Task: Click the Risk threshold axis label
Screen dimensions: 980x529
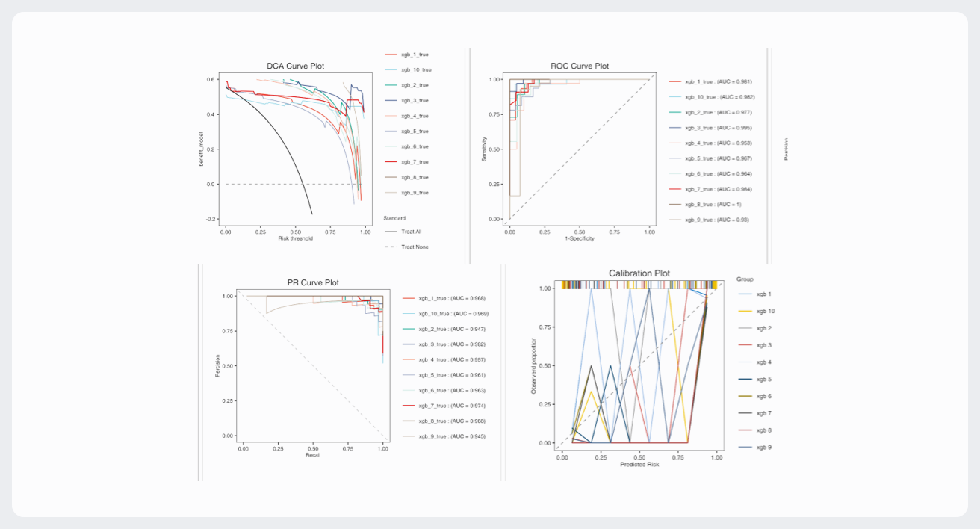Action: [x=295, y=239]
